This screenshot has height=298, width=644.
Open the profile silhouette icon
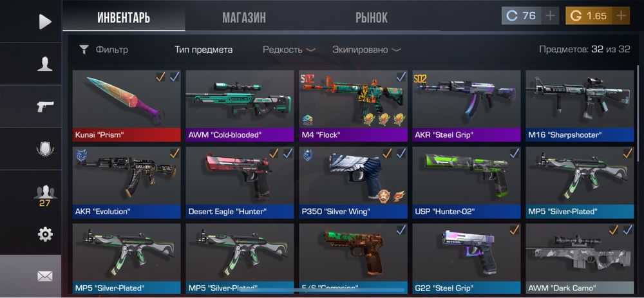[x=45, y=64]
